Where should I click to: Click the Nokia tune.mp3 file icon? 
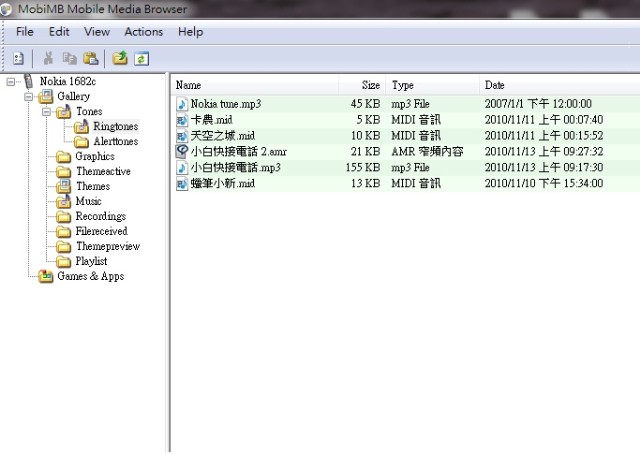pyautogui.click(x=182, y=104)
